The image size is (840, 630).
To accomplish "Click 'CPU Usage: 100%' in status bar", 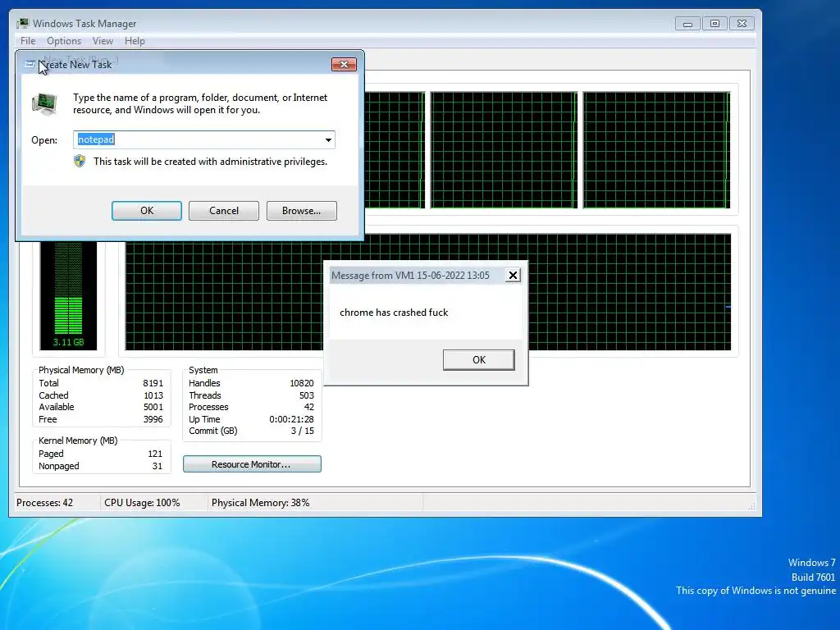I will tap(142, 503).
